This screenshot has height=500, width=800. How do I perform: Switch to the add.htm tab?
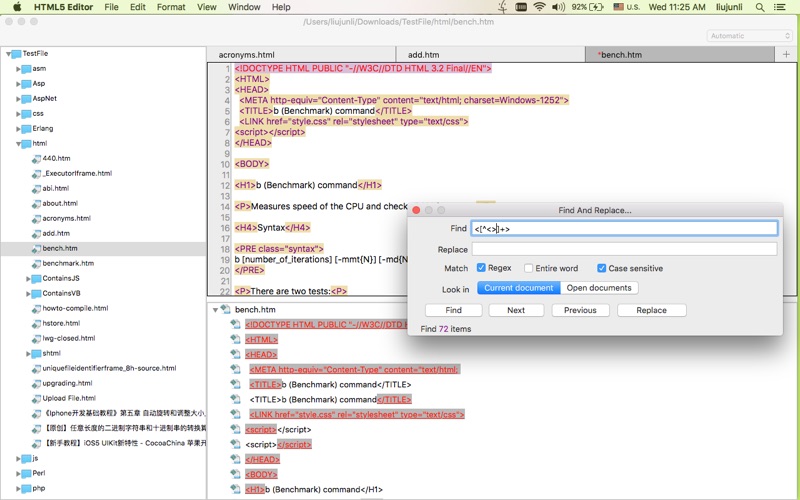(x=490, y=55)
